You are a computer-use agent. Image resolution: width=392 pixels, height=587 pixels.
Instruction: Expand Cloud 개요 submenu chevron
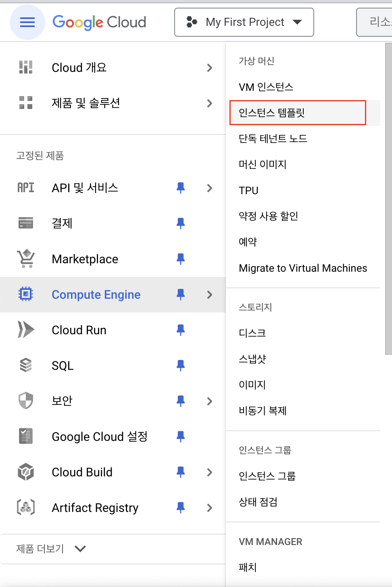209,68
